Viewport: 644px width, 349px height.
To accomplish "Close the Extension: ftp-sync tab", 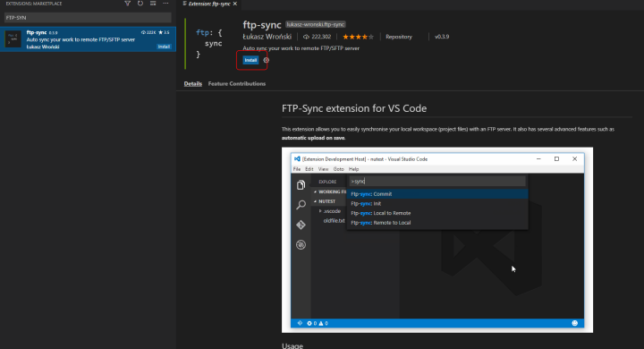I will coord(235,4).
